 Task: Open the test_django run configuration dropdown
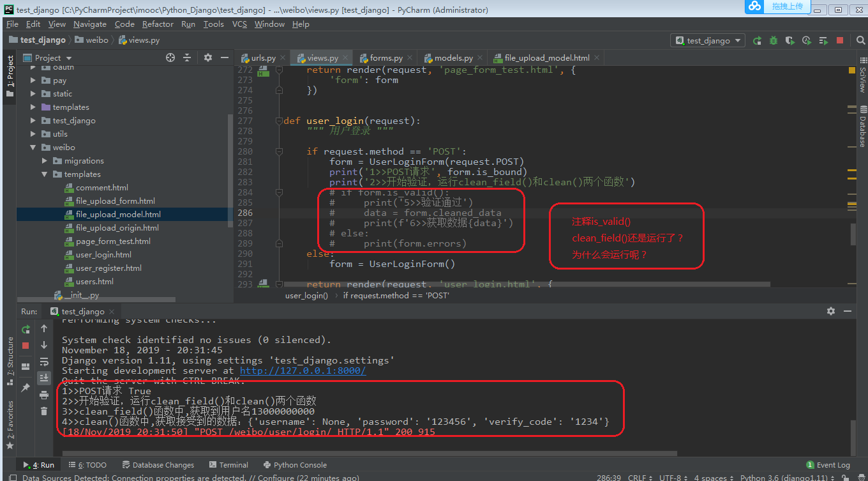point(708,40)
